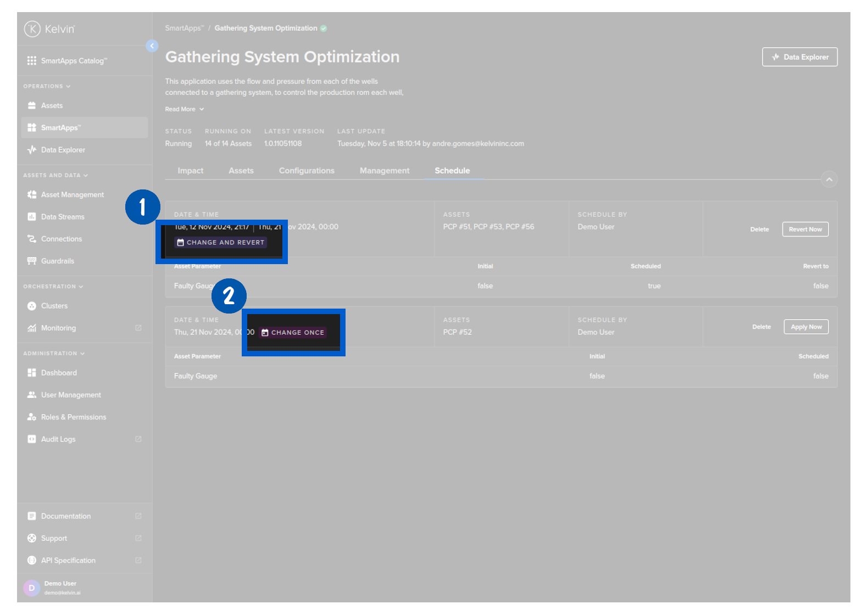Collapse the Operations section
Viewport: 868px width, 615px height.
tap(68, 86)
